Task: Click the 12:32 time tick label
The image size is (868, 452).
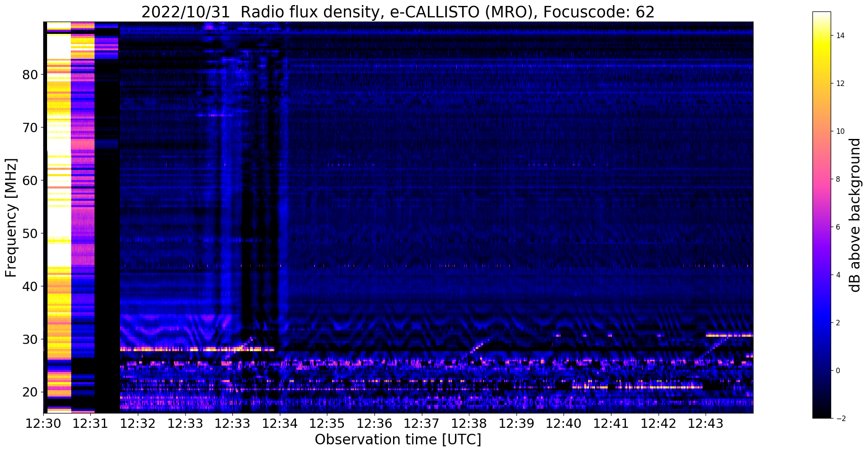Action: (x=138, y=424)
